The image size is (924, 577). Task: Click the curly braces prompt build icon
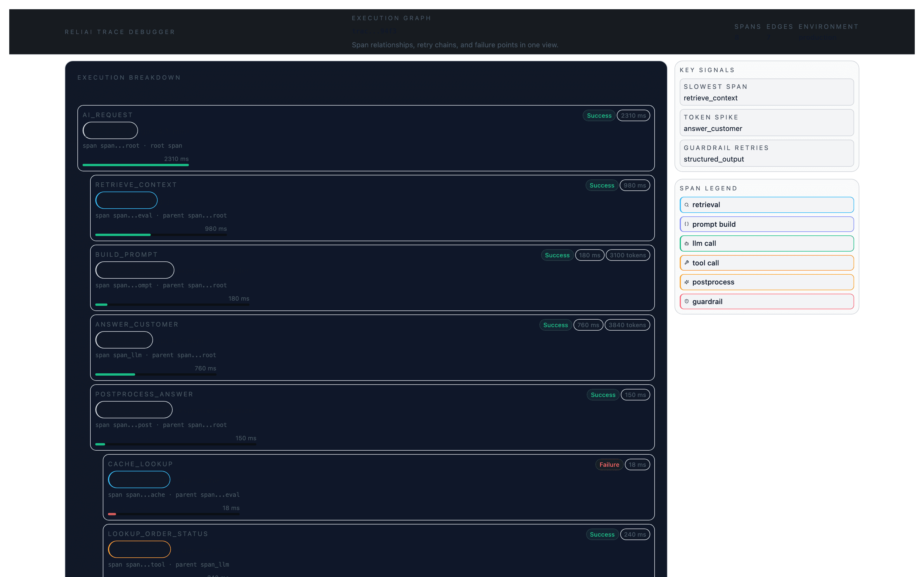pyautogui.click(x=687, y=224)
